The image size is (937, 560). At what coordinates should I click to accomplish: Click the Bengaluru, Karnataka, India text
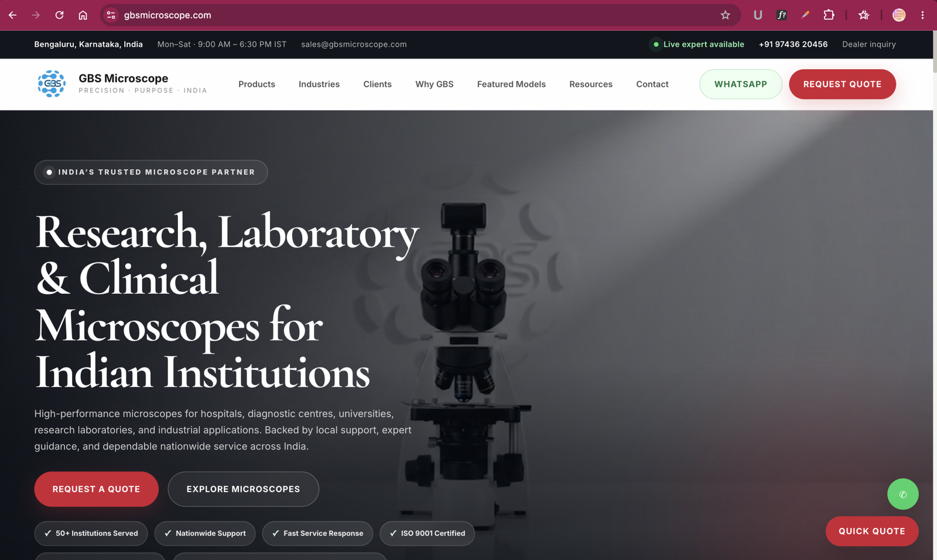[88, 44]
